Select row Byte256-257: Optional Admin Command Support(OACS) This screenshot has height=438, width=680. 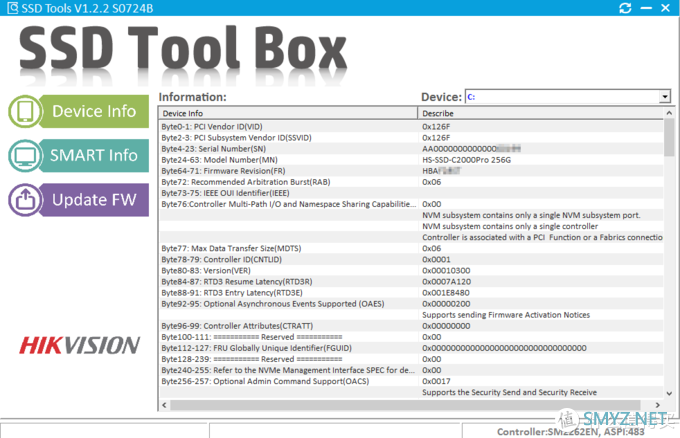pyautogui.click(x=411, y=381)
